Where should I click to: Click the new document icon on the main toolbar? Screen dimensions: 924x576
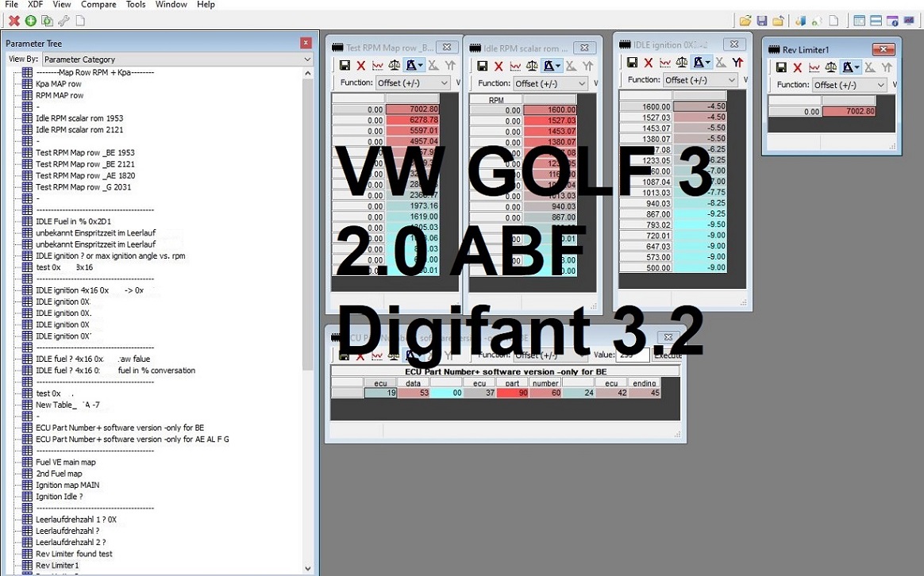pos(834,20)
